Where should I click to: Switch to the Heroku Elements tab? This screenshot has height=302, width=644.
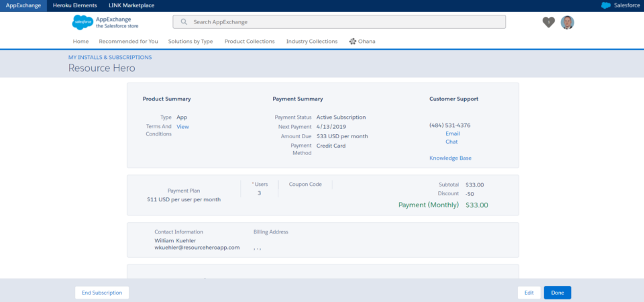[74, 5]
